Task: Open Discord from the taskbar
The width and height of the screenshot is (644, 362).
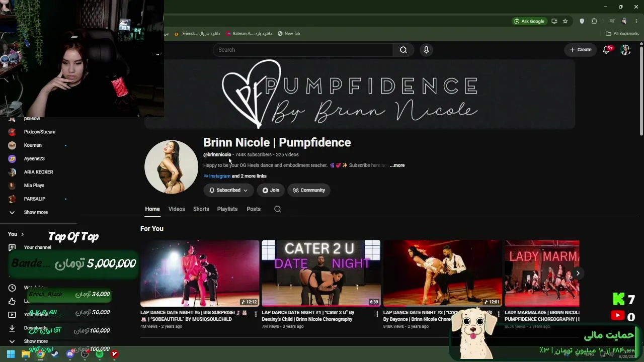Action: (70, 354)
